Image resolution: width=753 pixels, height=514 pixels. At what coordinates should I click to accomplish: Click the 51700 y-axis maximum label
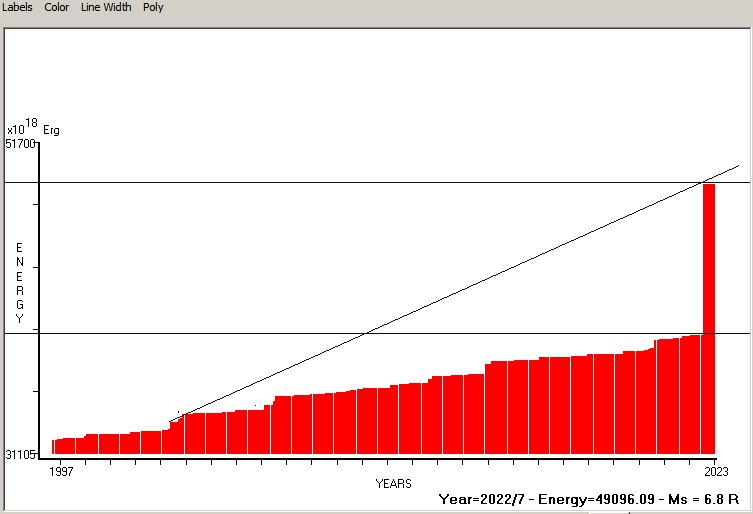(21, 144)
